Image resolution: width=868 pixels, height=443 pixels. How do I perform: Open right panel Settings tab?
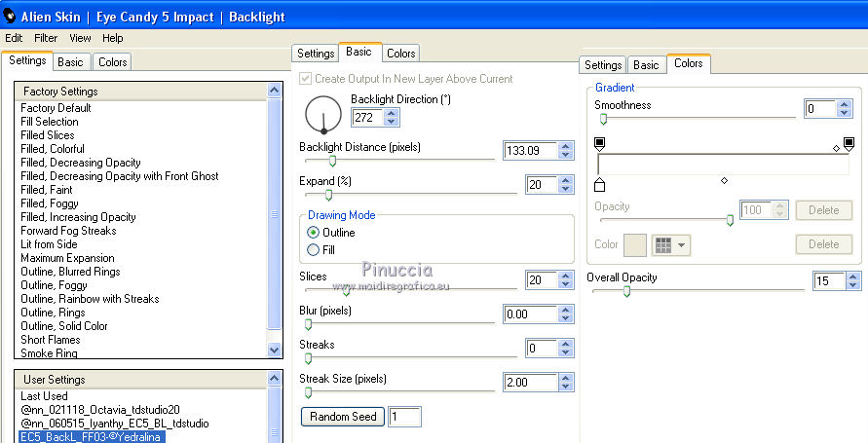tap(603, 64)
